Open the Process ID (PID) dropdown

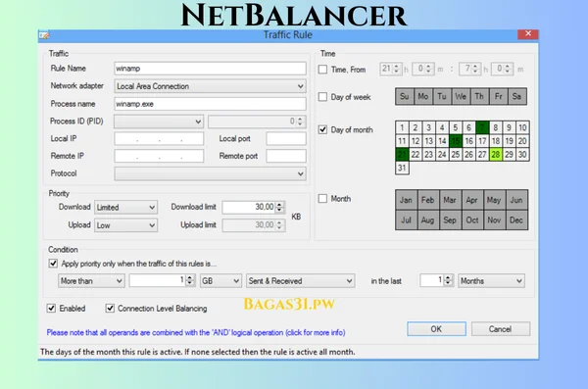point(159,122)
